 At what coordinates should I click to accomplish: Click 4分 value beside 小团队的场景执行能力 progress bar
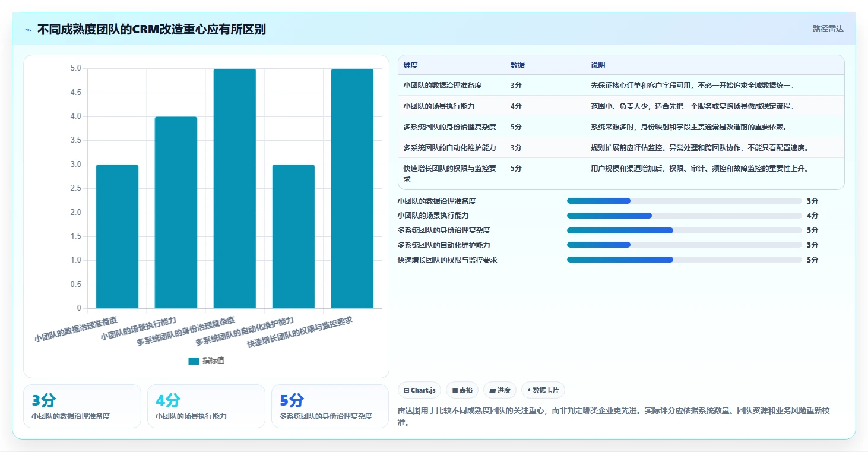[812, 216]
